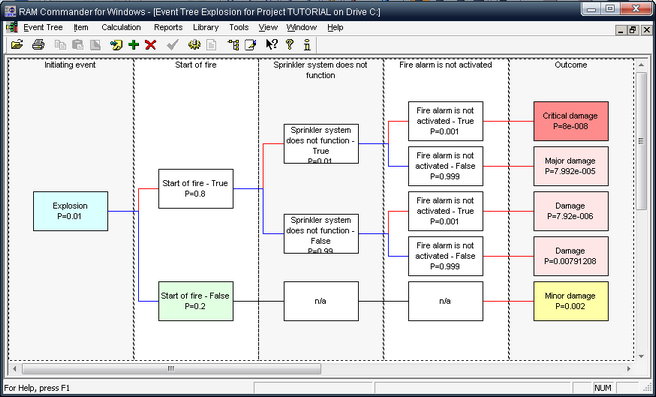The height and width of the screenshot is (397, 656).
Task: Open the Library menu
Action: 206,28
